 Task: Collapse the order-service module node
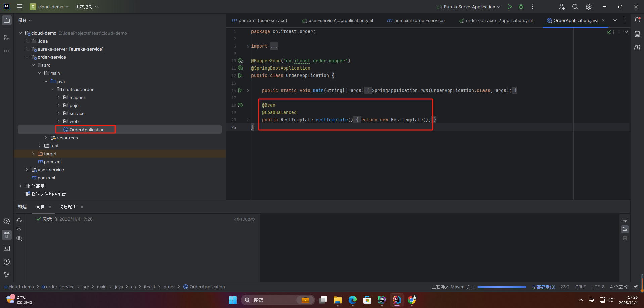point(27,57)
